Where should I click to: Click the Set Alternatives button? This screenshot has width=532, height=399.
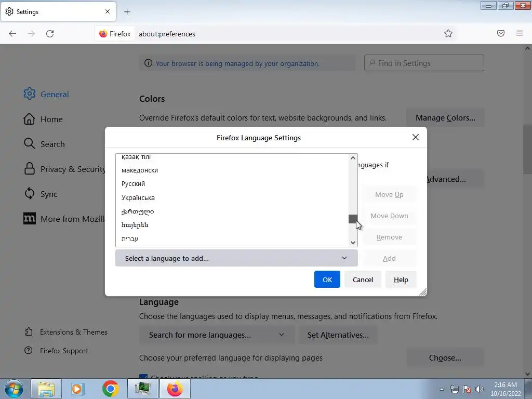click(x=338, y=335)
